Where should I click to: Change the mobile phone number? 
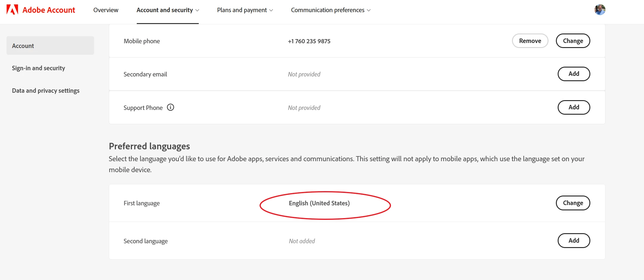573,41
